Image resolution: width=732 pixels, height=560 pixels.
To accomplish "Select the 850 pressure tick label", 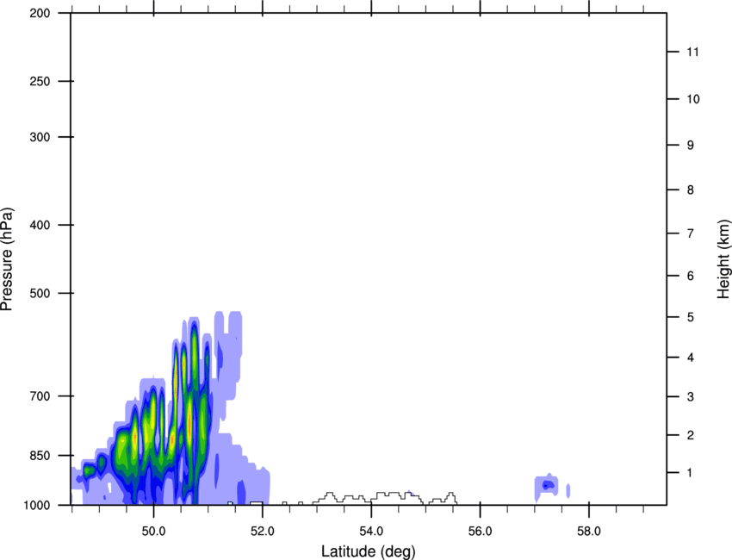I will 40,456.
